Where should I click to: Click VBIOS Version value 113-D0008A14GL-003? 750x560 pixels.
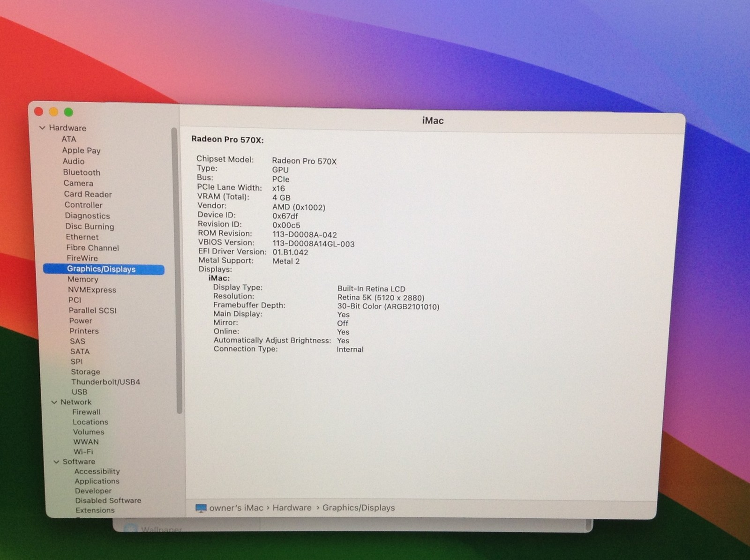[x=314, y=244]
